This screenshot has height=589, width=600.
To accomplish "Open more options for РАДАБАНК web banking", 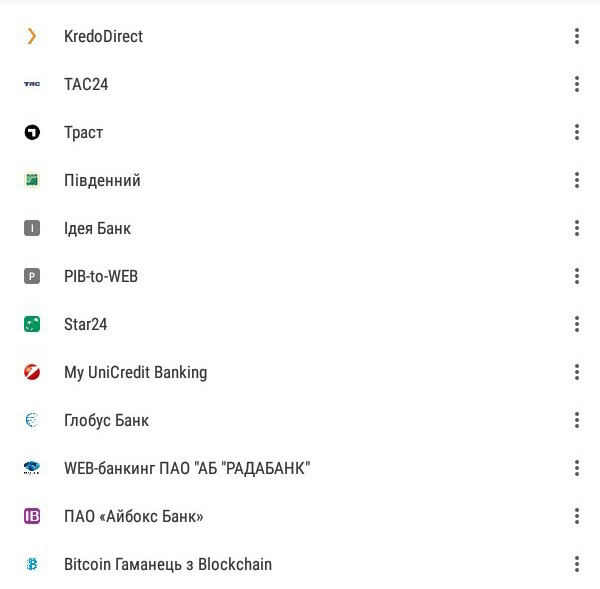I will click(x=577, y=468).
